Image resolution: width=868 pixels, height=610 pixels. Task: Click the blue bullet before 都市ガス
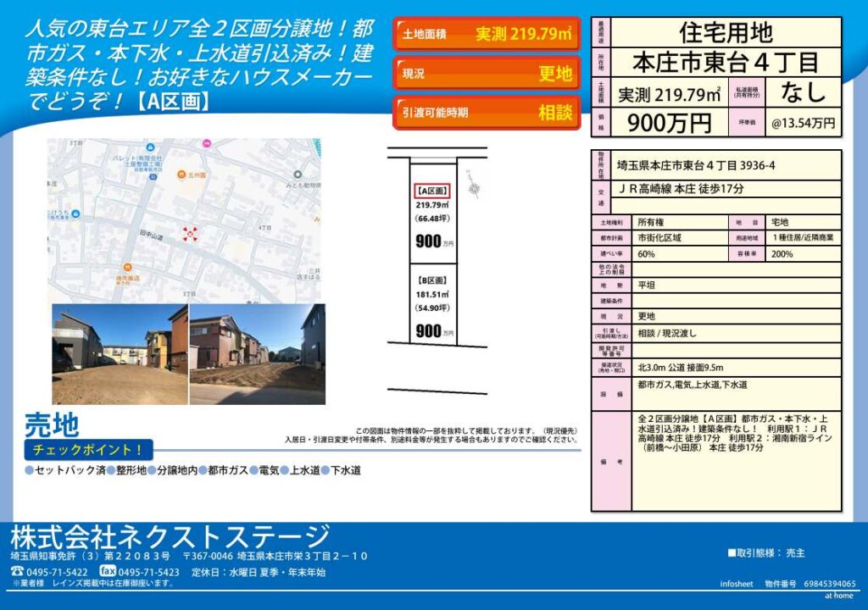click(203, 470)
